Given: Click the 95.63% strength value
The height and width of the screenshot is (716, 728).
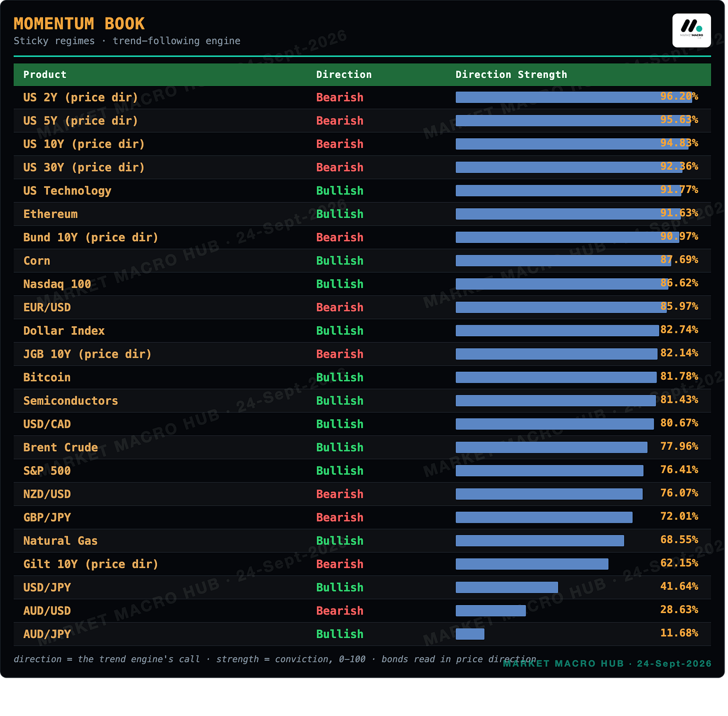Looking at the screenshot, I should (x=679, y=119).
